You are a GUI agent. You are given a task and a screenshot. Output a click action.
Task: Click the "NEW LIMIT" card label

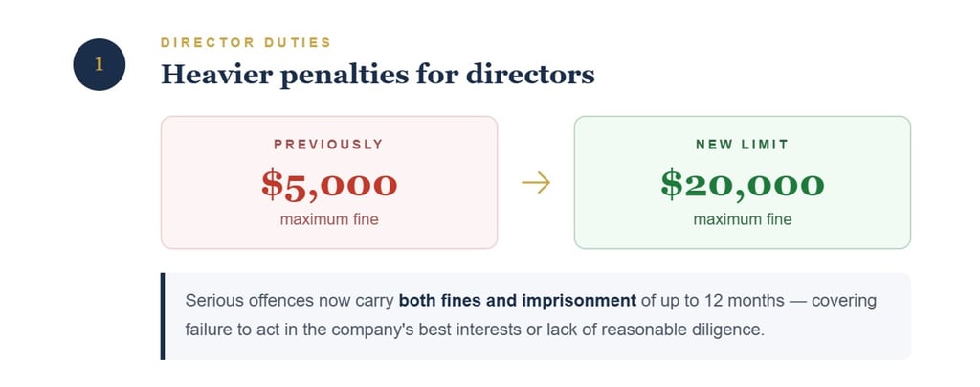point(742,145)
